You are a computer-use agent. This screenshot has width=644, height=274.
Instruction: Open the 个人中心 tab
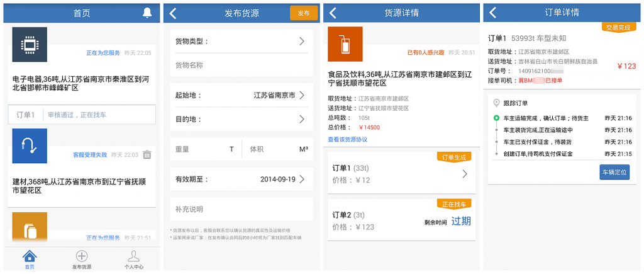133,260
